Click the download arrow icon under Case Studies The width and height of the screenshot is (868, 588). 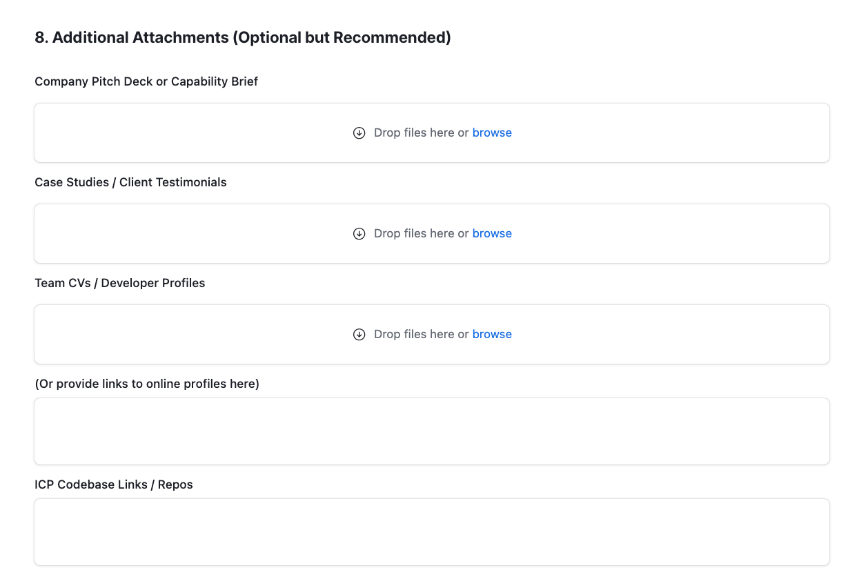click(x=359, y=234)
